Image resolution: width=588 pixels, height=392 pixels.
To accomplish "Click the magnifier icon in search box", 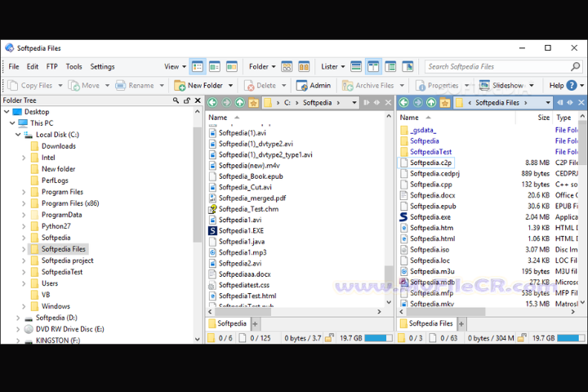I will 575,67.
